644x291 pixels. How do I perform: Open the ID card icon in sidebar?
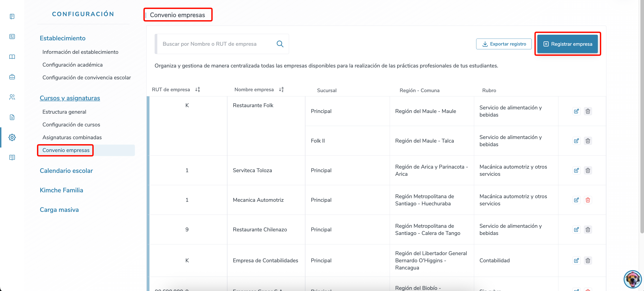[12, 37]
